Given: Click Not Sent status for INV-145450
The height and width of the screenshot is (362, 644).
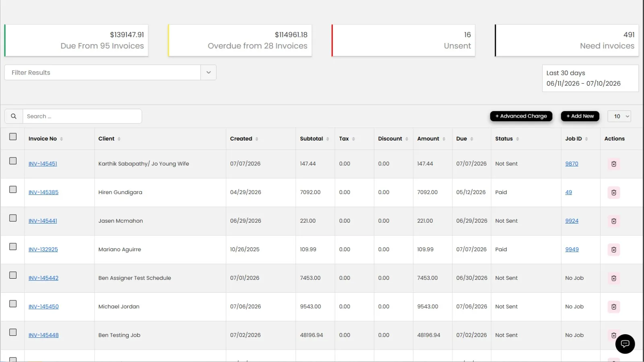Looking at the screenshot, I should pyautogui.click(x=506, y=307).
